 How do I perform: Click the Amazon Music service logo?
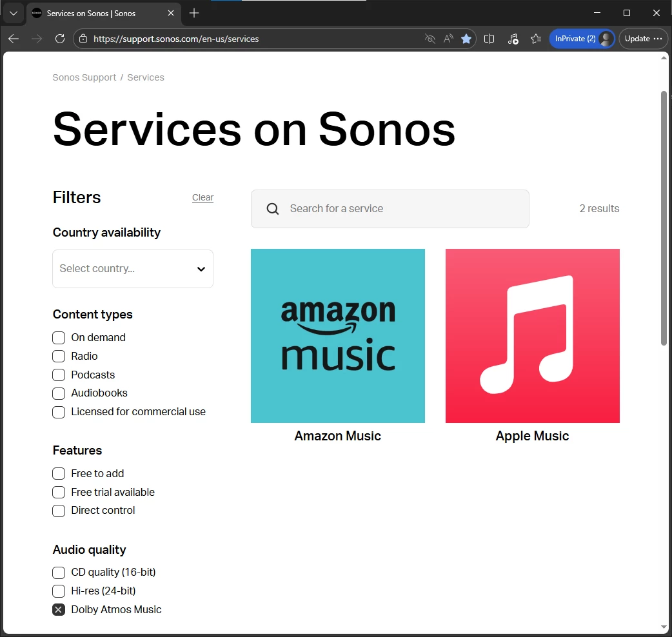pyautogui.click(x=338, y=336)
